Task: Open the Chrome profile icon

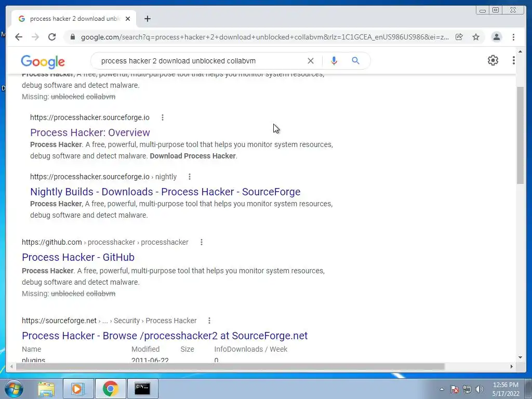Action: pos(496,37)
